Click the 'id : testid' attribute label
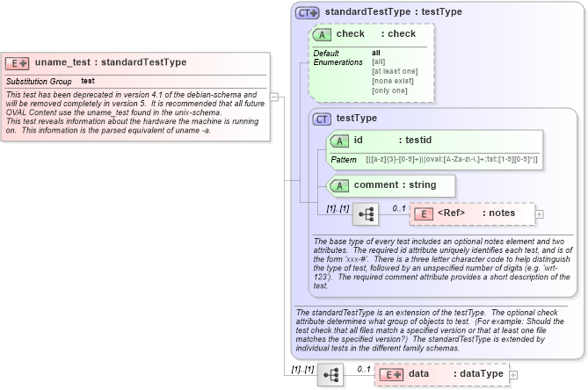This screenshot has height=390, width=588. pyautogui.click(x=393, y=141)
